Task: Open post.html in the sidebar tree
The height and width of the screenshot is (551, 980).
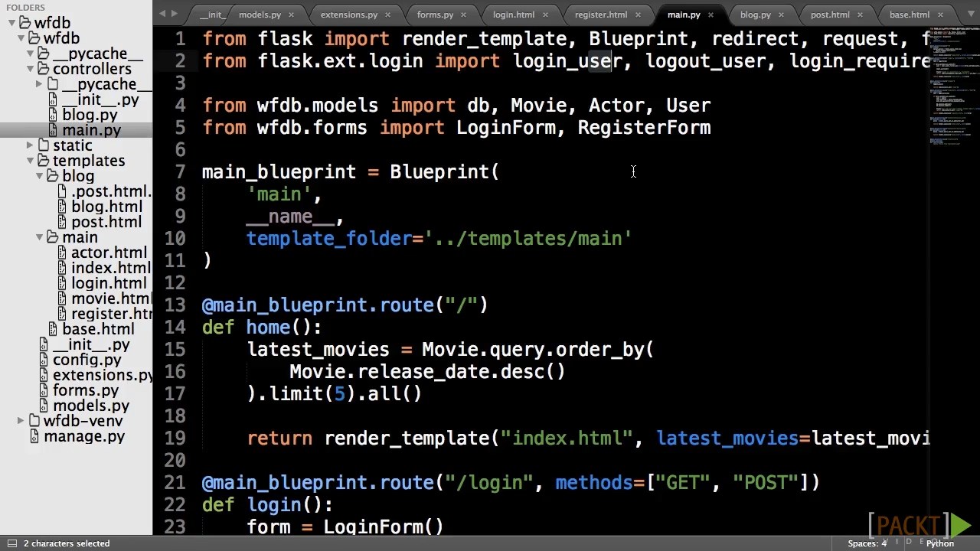Action: coord(106,222)
